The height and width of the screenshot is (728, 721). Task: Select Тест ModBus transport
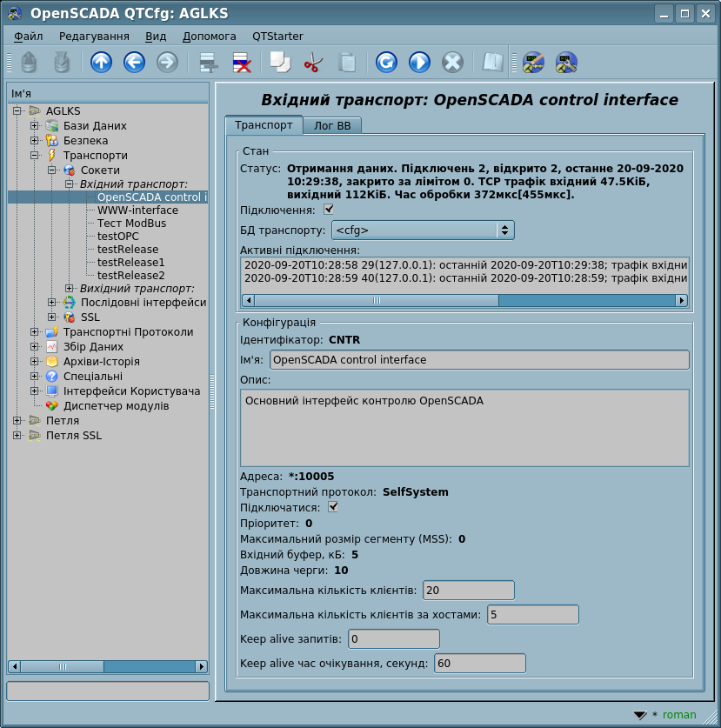pos(132,224)
